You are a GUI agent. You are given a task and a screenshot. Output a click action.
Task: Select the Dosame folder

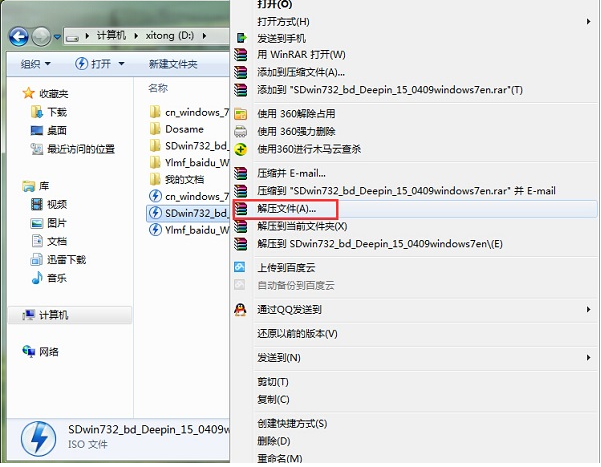pos(177,129)
